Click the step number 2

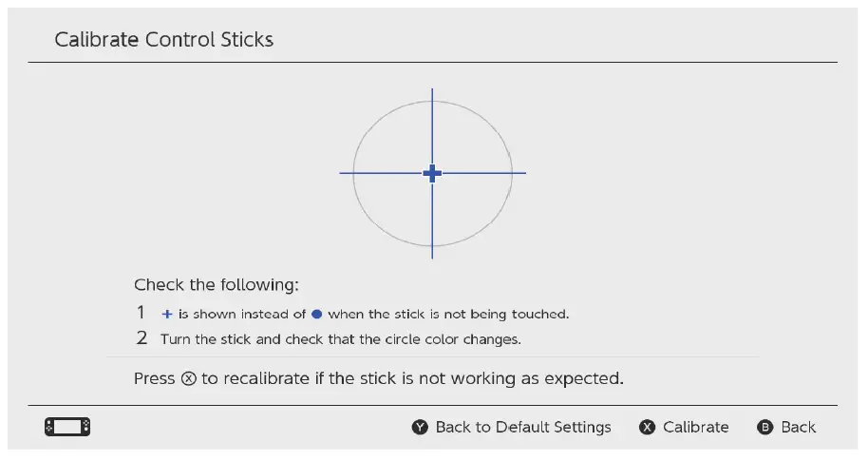coord(141,338)
